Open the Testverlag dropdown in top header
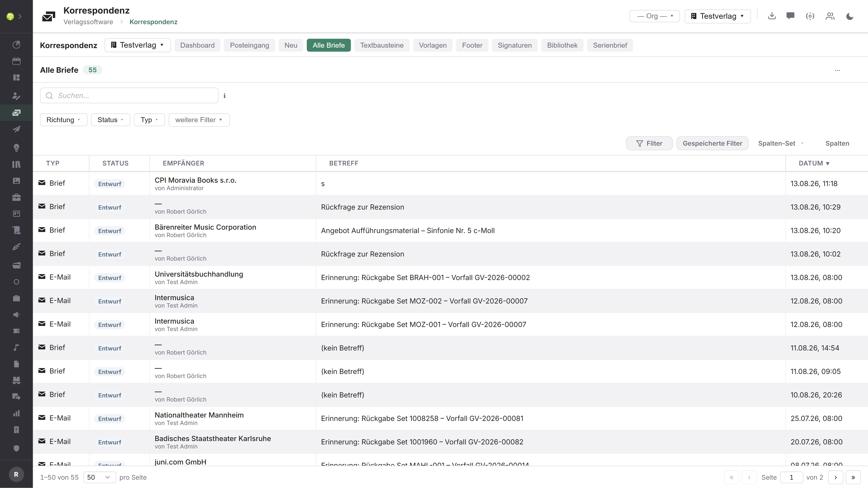This screenshot has width=868, height=488. [x=718, y=16]
